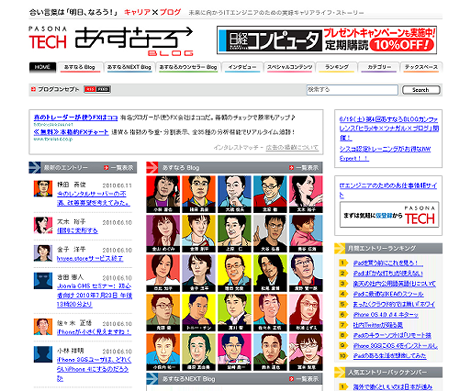Switch to the あすなろ Blog tab
The height and width of the screenshot is (391, 470).
(80, 67)
